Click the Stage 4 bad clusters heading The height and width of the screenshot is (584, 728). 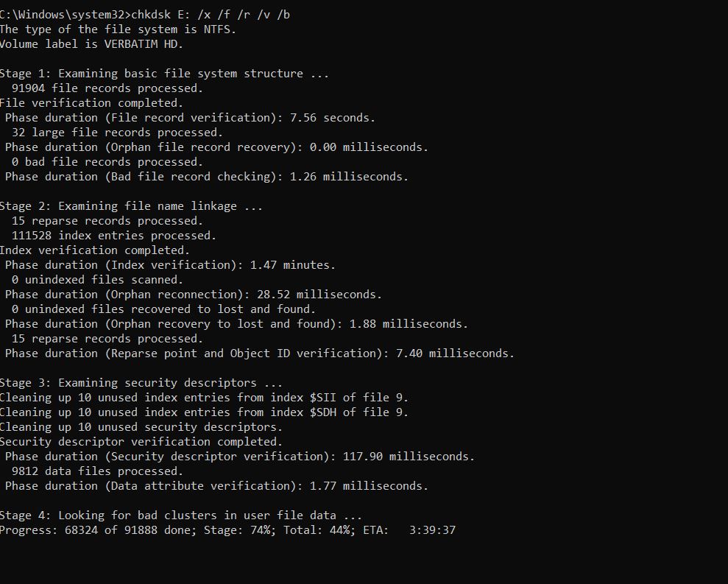[180, 516]
